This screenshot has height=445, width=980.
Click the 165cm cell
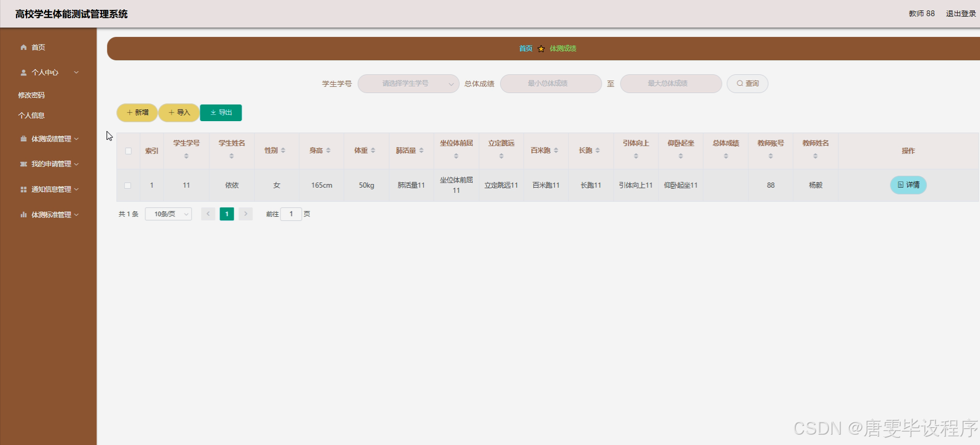321,185
